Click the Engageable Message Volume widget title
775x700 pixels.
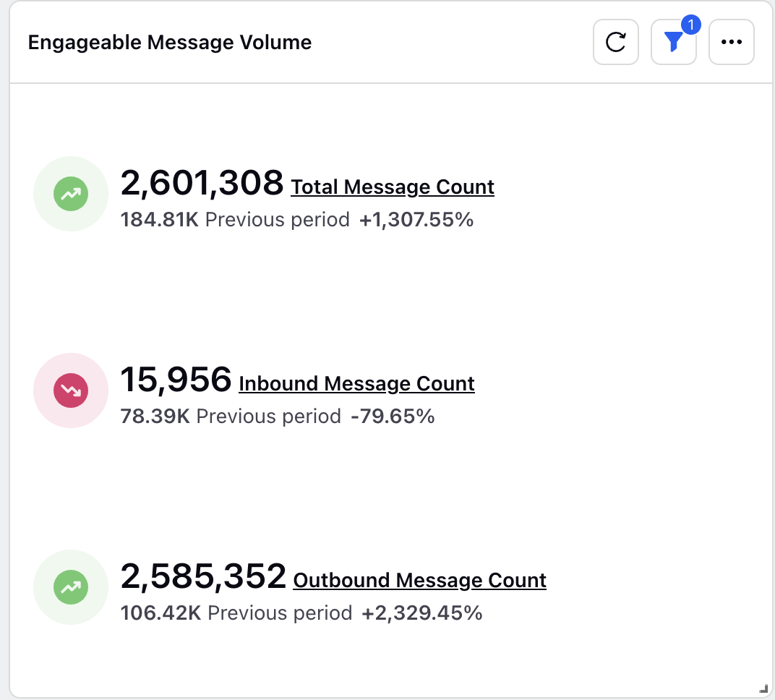tap(170, 43)
